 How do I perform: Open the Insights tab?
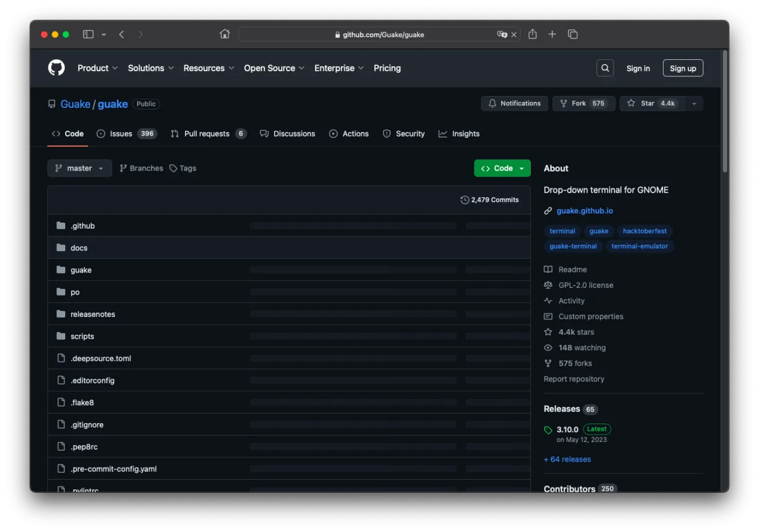click(x=459, y=134)
